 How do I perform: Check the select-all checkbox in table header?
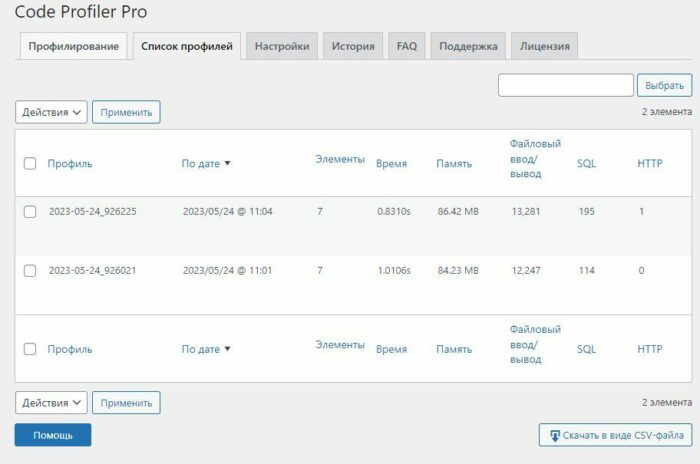click(30, 163)
